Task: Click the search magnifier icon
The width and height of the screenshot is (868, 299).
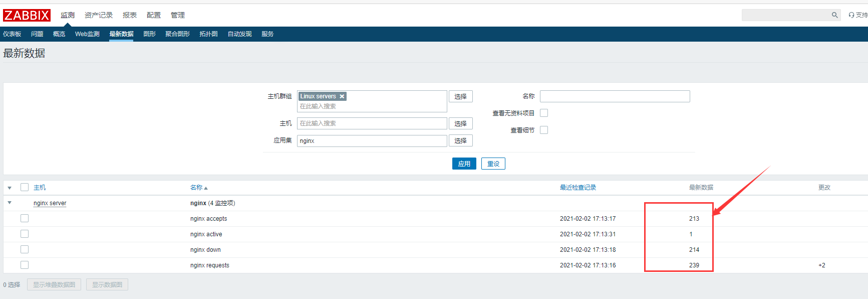Action: [834, 15]
